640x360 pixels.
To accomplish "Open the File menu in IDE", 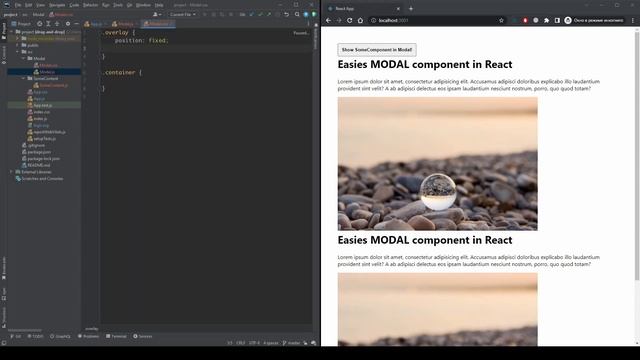I will pyautogui.click(x=18, y=5).
